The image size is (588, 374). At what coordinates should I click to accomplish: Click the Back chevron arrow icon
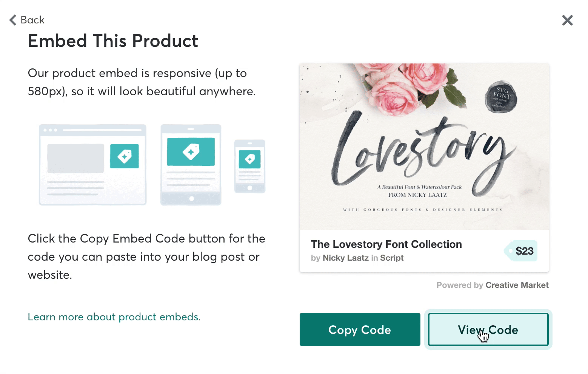[13, 20]
